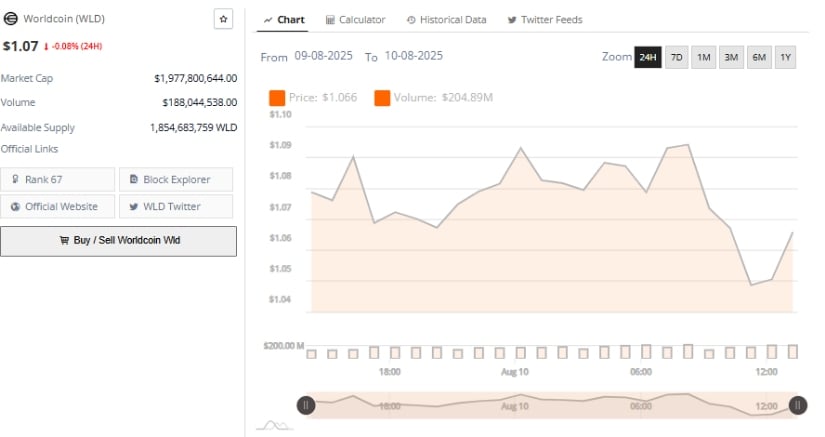Click the Rank 67 button
The width and height of the screenshot is (825, 437).
click(57, 179)
